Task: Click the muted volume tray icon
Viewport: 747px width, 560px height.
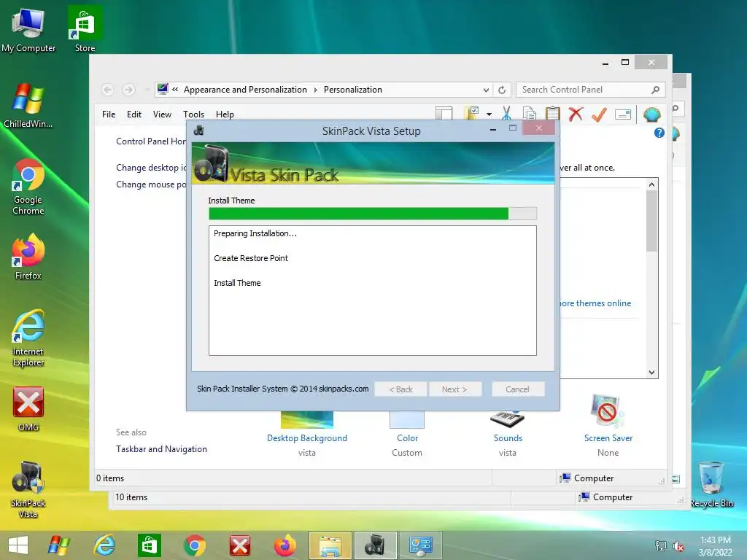Action: tap(678, 546)
